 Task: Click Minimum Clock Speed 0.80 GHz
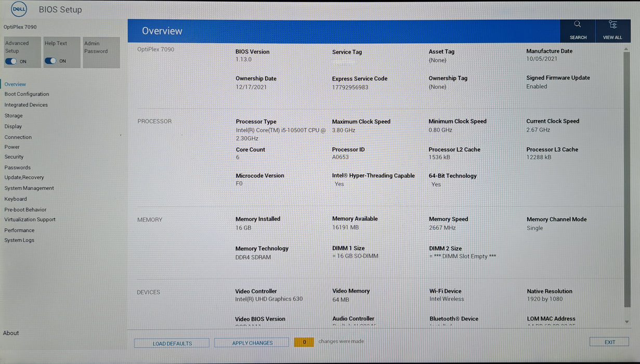tap(440, 130)
